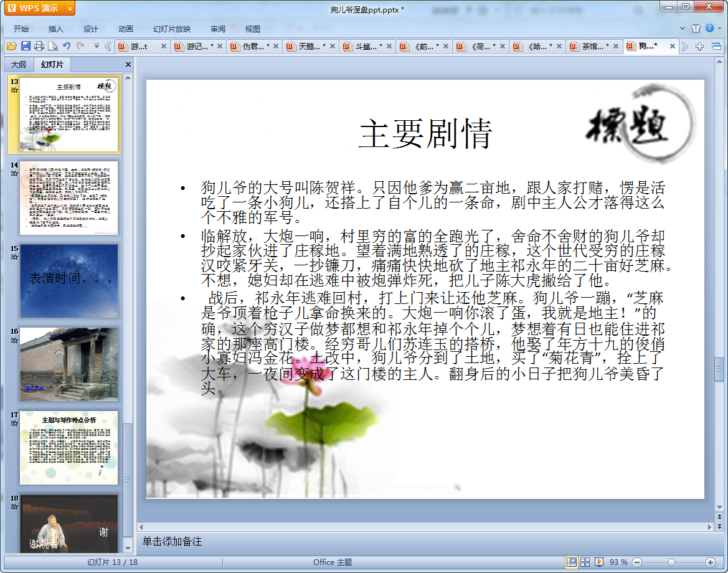
Task: Open a file with the folder icon
Action: 12,46
